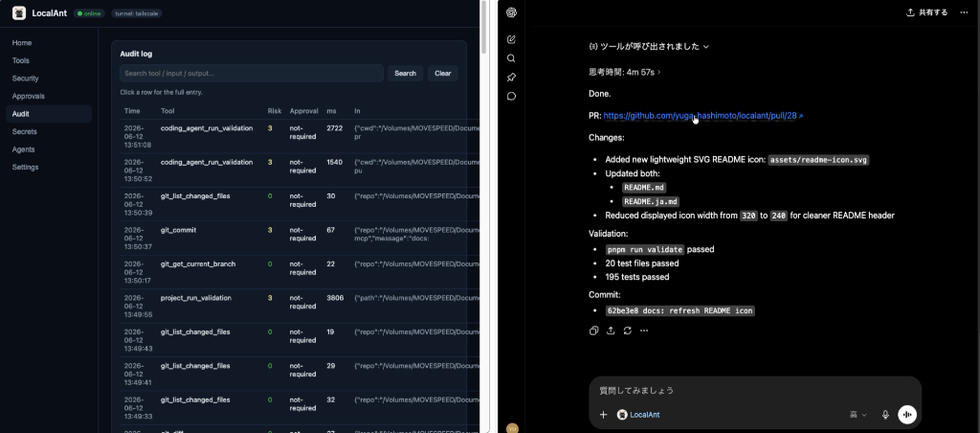Click the Risk column header
The width and height of the screenshot is (980, 433).
point(275,111)
